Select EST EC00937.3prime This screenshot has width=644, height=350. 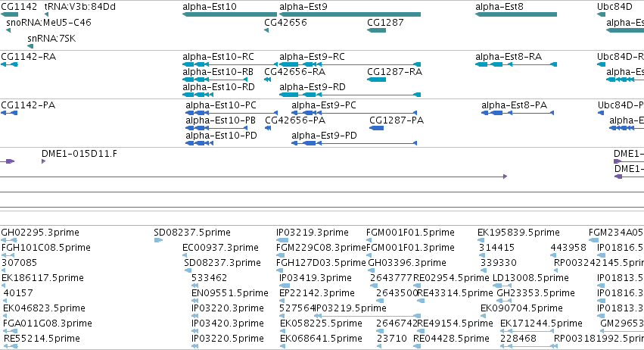coord(185,255)
